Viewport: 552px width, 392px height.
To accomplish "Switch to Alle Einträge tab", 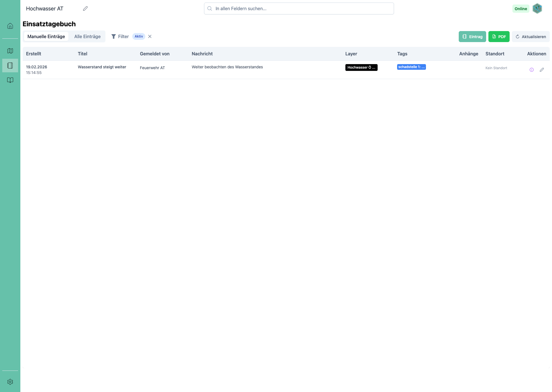I will pos(87,36).
